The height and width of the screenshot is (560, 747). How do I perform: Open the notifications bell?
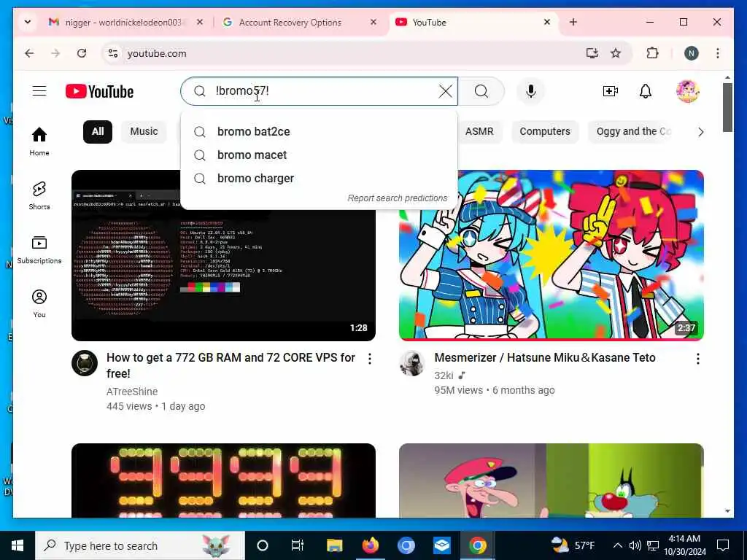(645, 91)
